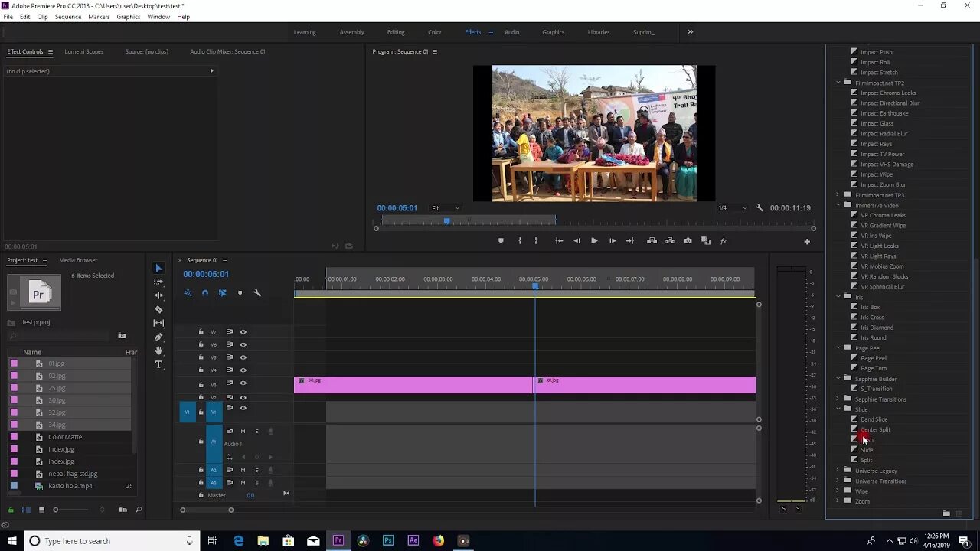Open Timeline Display Settings wrench

tap(257, 293)
